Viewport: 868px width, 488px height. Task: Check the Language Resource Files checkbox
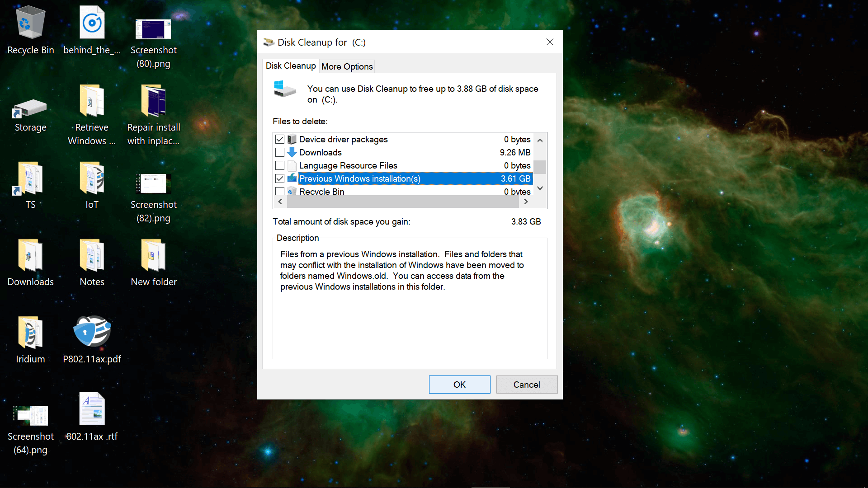coord(280,165)
